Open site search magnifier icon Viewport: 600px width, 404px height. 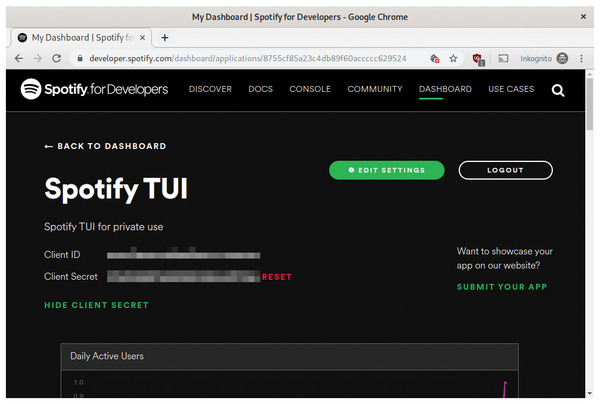(558, 90)
